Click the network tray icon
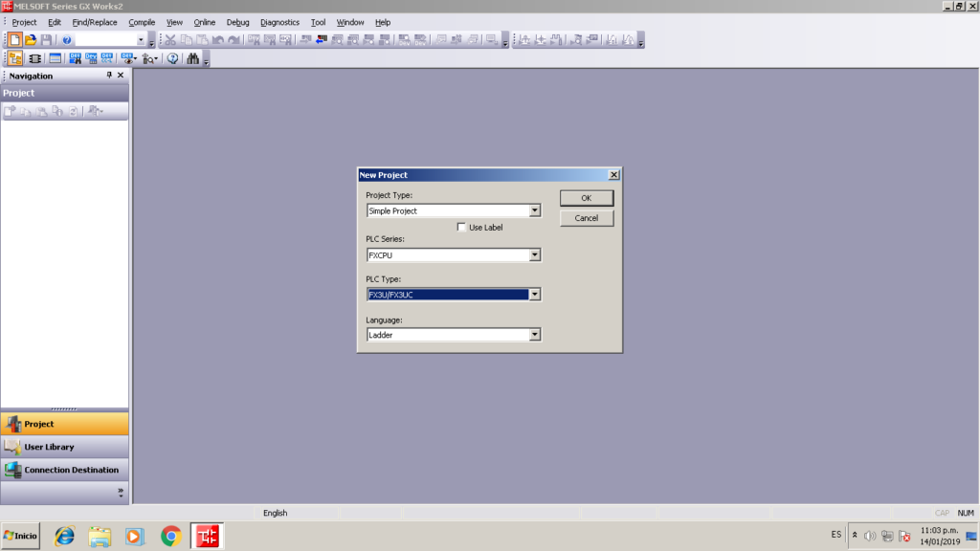Viewport: 980px width, 551px height. [887, 536]
